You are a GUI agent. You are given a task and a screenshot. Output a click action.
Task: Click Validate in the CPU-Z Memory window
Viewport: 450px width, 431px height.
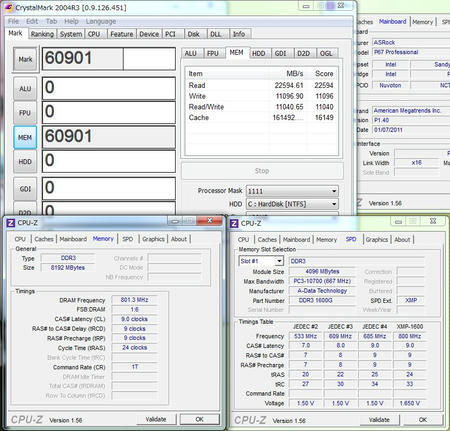click(156, 419)
